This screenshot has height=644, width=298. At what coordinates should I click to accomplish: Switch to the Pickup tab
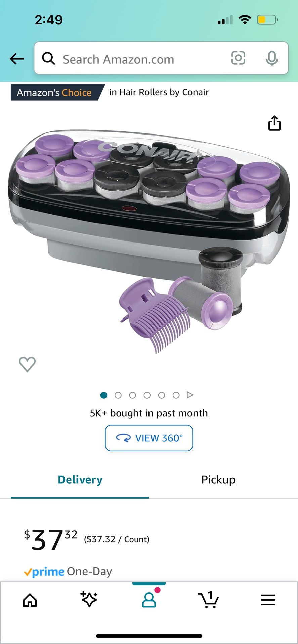click(218, 480)
